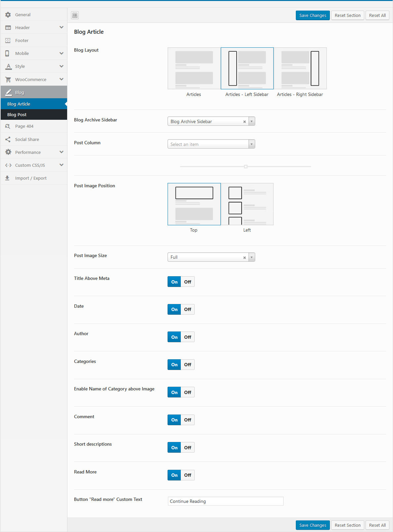This screenshot has height=532, width=393.
Task: Select Articles - Left Sidebar layout
Action: (247, 68)
